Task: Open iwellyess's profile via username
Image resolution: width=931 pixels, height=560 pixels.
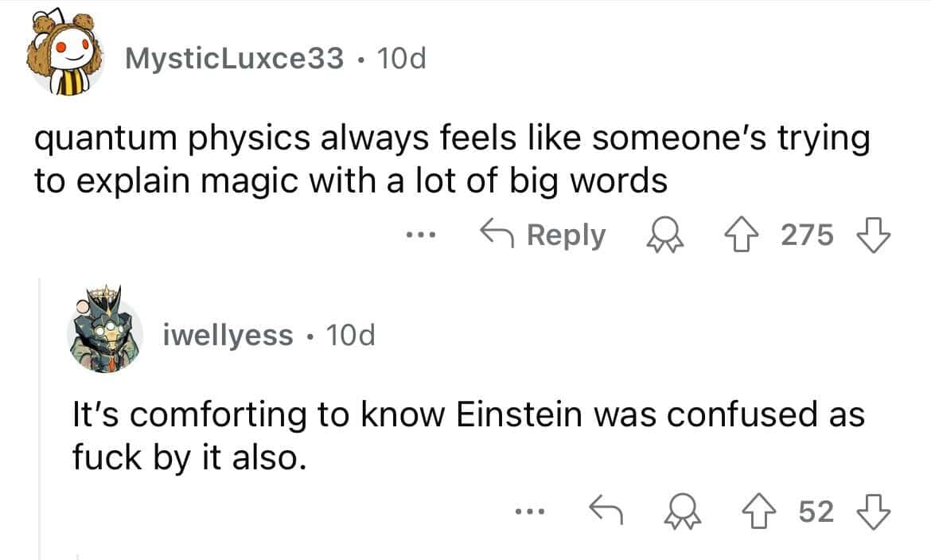Action: pyautogui.click(x=228, y=336)
